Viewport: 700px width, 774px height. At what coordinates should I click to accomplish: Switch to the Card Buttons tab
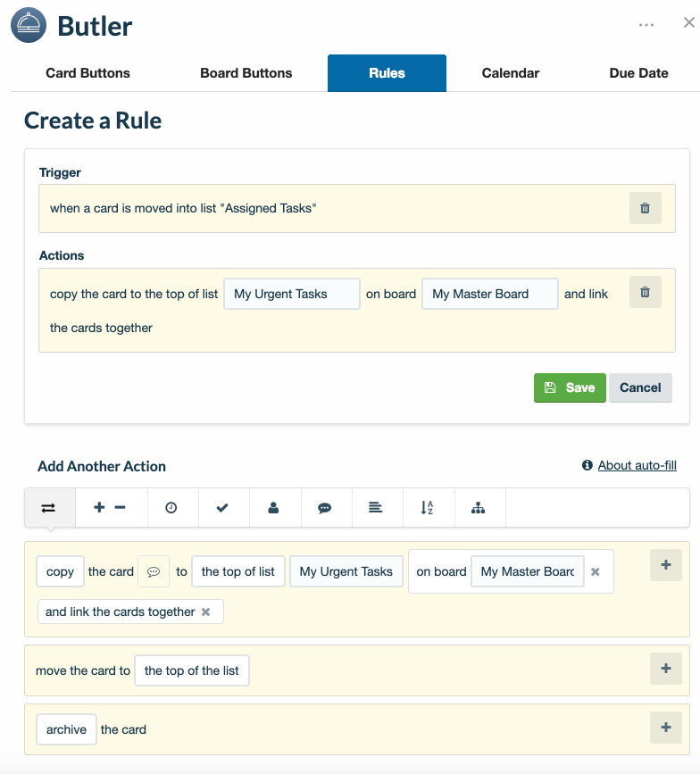click(x=87, y=73)
